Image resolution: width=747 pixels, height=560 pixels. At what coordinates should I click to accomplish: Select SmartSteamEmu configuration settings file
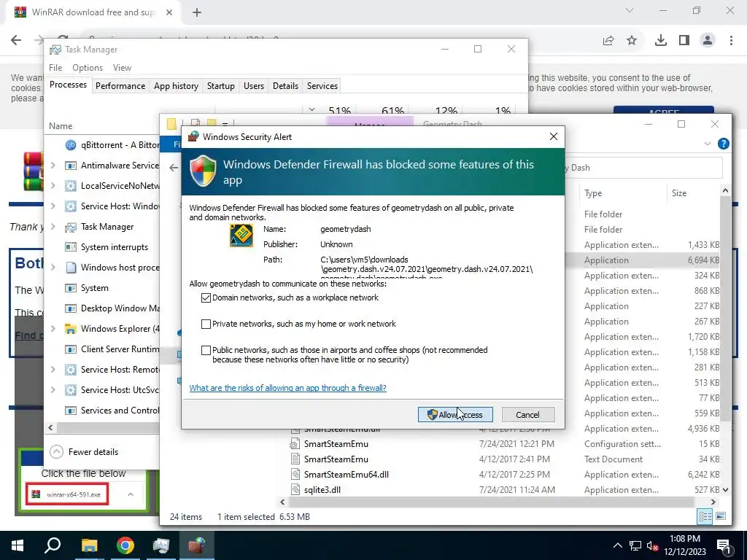(x=336, y=444)
